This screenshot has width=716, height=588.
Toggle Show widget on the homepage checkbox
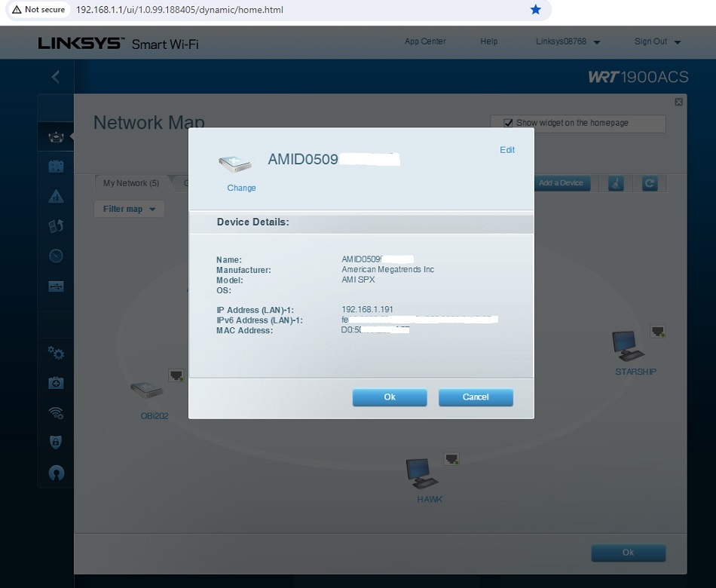click(x=508, y=123)
